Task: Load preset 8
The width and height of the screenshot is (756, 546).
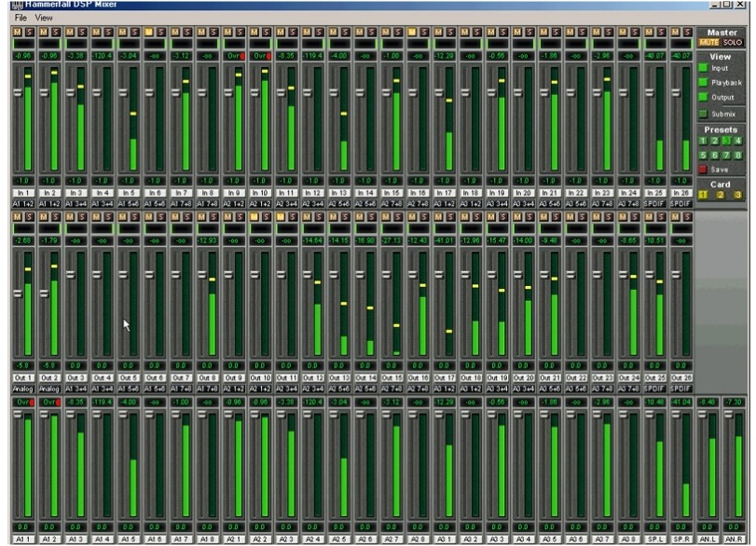Action: (x=738, y=156)
